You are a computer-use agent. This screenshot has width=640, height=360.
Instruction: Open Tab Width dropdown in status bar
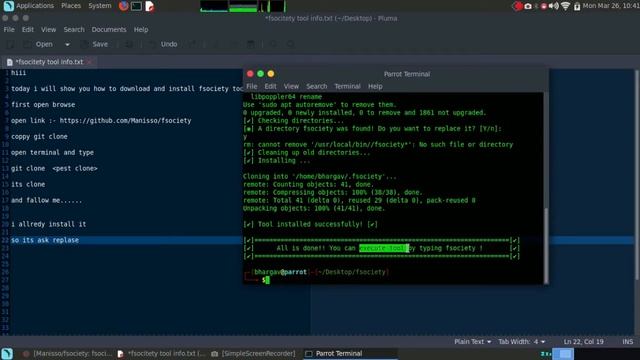[522, 342]
